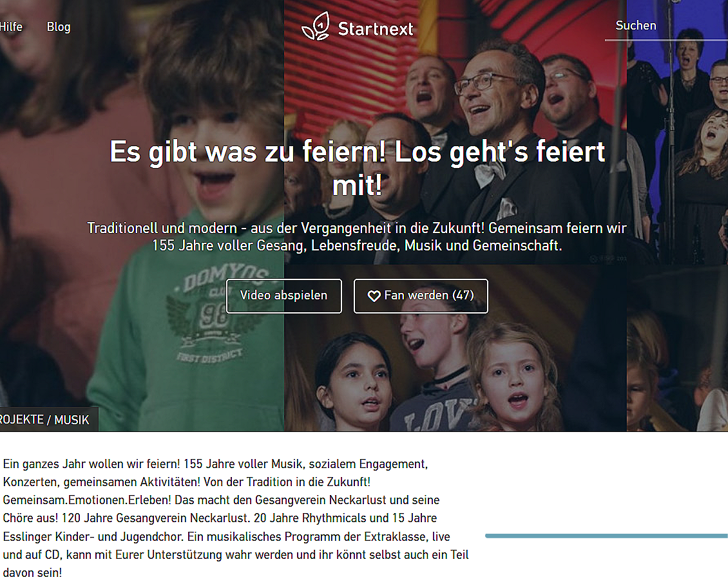Click the headline Es gibt was zu feiern
The image size is (728, 582).
[358, 168]
